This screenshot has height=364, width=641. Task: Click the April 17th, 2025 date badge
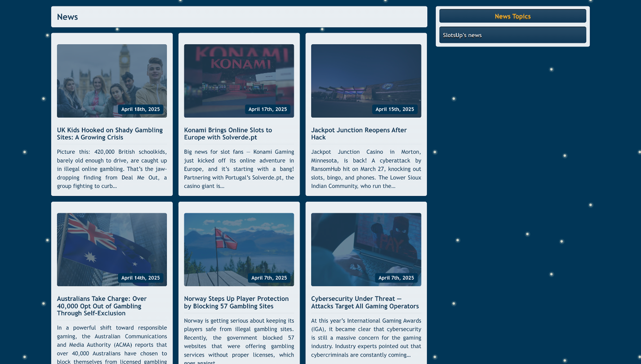[x=267, y=109]
